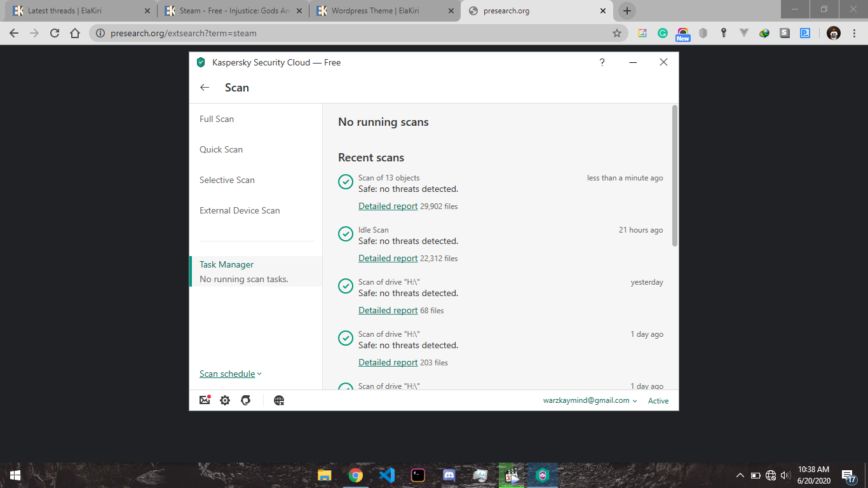Click the camera extension icon with New badge

(683, 34)
